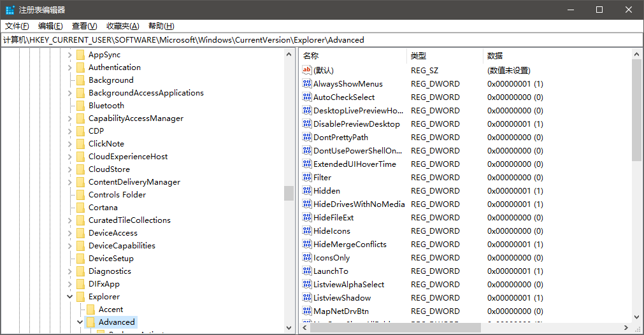Open the 文件(F) menu
This screenshot has height=335, width=644.
[x=17, y=26]
